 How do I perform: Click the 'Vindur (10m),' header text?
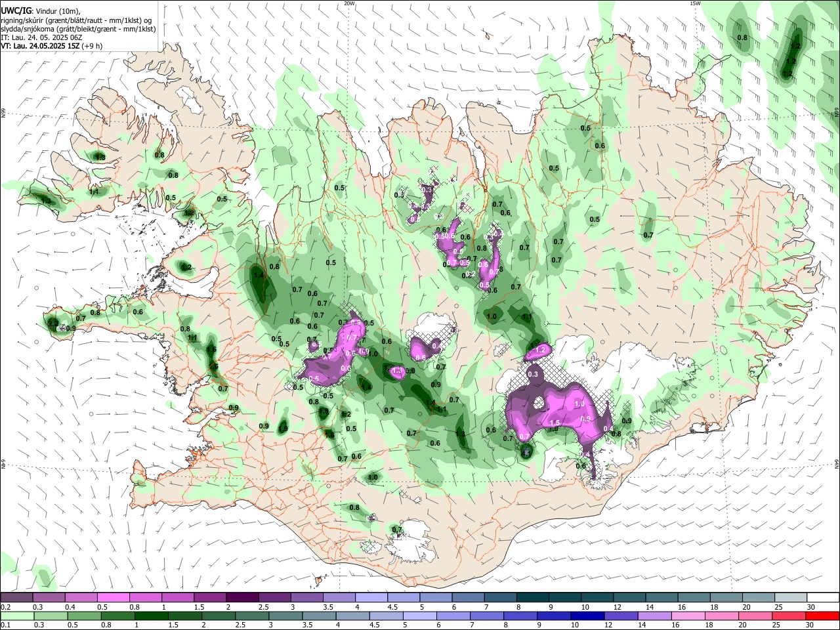click(x=58, y=11)
